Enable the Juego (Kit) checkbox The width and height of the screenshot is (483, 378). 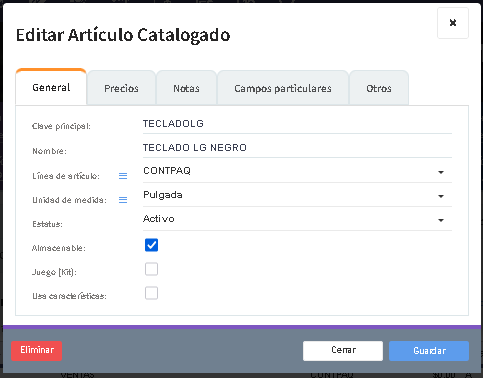151,269
